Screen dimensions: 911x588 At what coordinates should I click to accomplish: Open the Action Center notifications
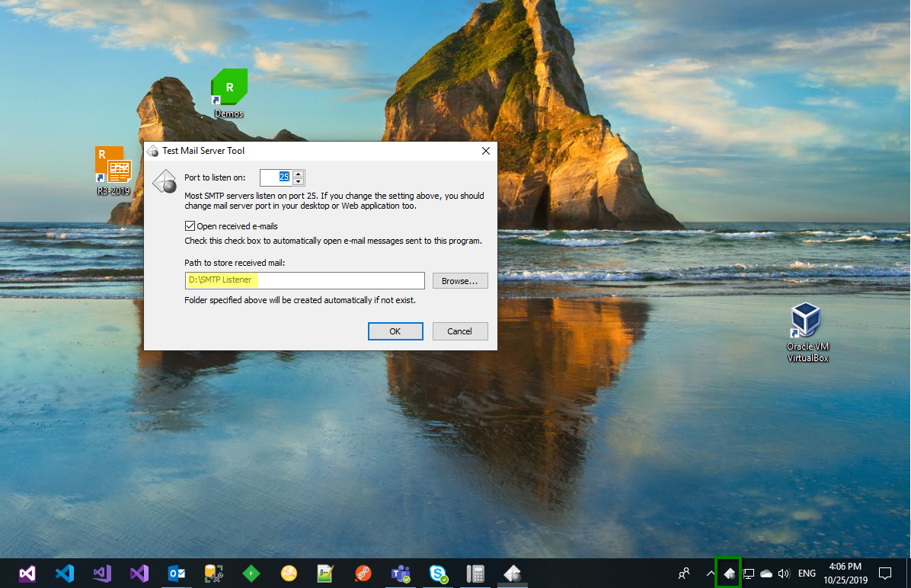(x=885, y=573)
